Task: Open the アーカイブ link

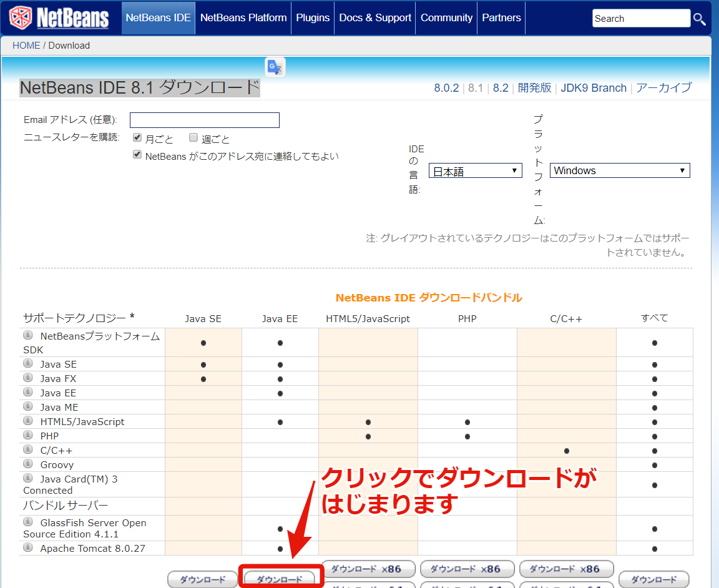Action: (x=663, y=87)
